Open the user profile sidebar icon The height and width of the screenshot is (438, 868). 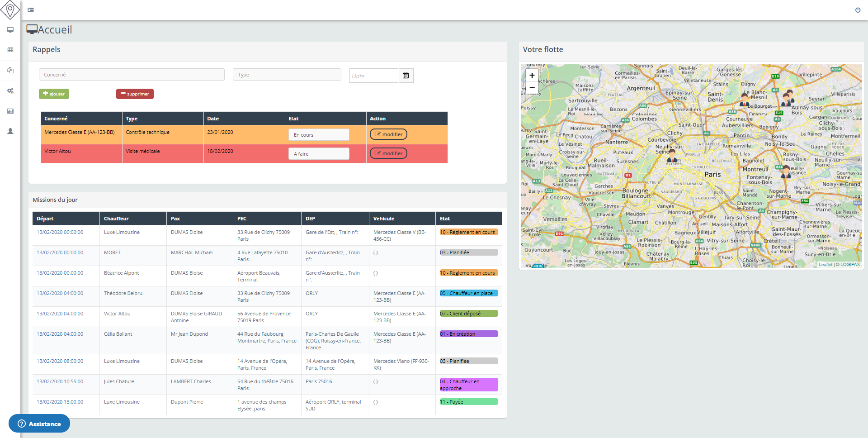pos(10,131)
